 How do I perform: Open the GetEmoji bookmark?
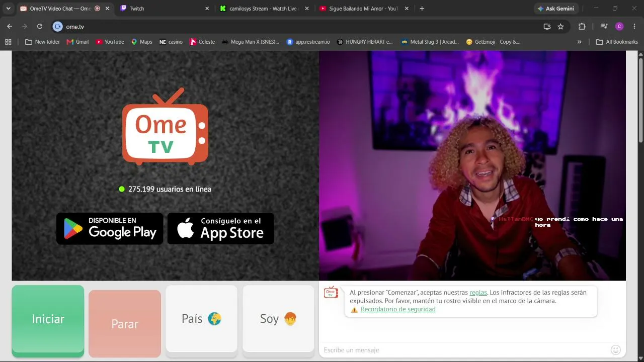coord(493,42)
